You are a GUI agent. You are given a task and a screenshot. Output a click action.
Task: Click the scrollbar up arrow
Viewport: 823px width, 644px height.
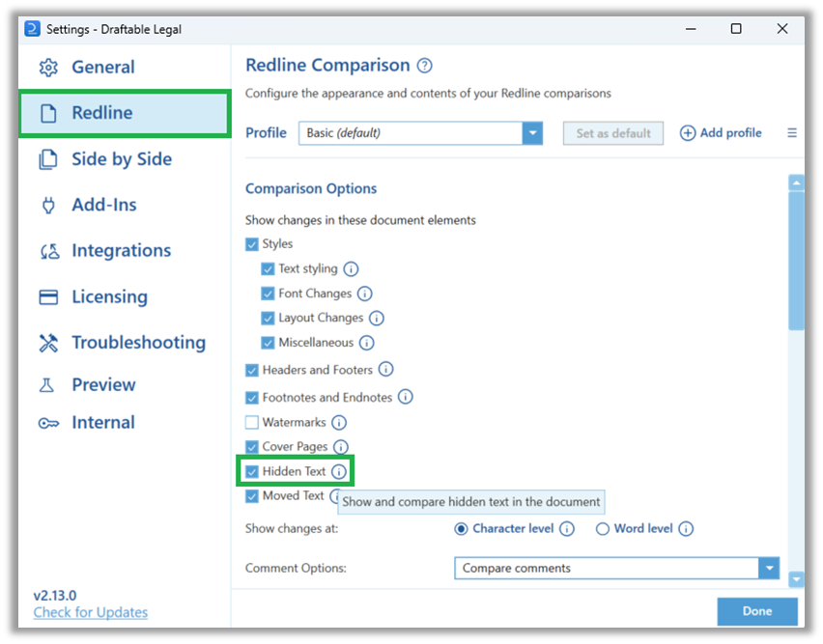pyautogui.click(x=796, y=183)
